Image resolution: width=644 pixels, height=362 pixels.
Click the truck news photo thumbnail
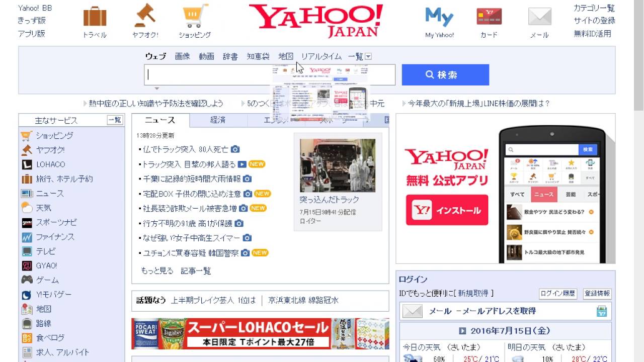(338, 165)
